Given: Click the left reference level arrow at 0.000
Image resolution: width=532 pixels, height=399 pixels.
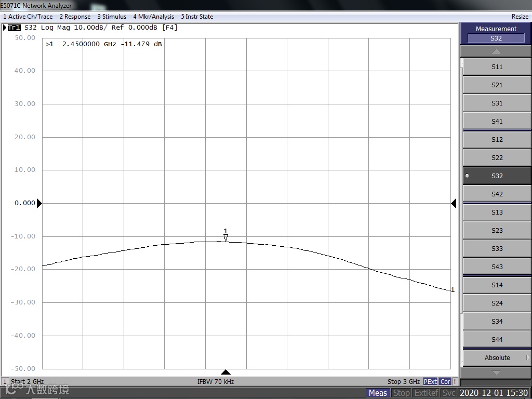Looking at the screenshot, I should pyautogui.click(x=39, y=203).
